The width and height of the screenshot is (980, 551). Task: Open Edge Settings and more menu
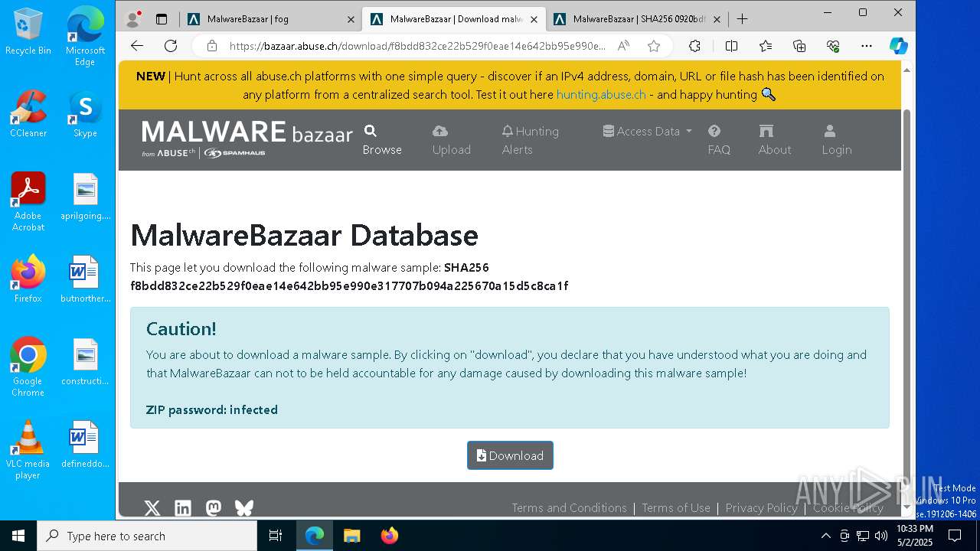pyautogui.click(x=867, y=46)
